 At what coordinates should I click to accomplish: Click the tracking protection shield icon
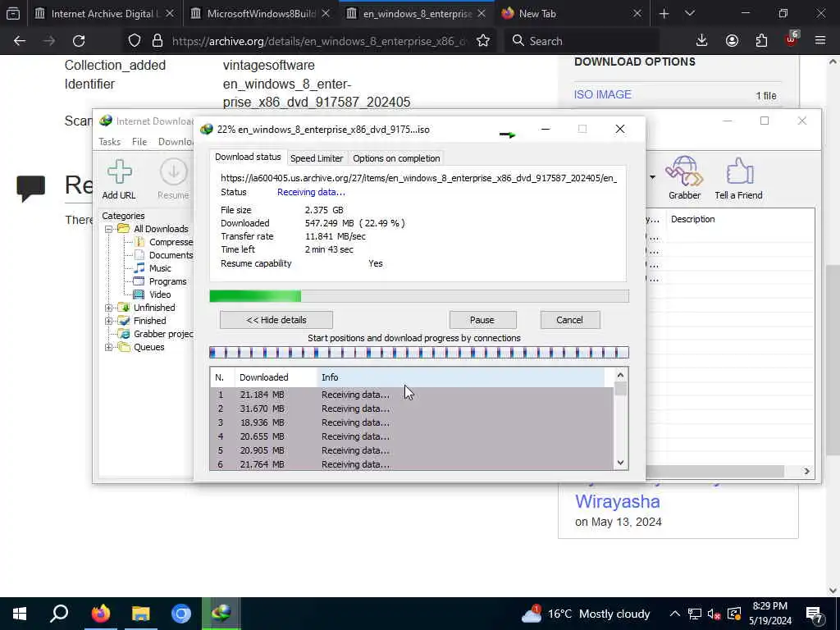click(135, 41)
